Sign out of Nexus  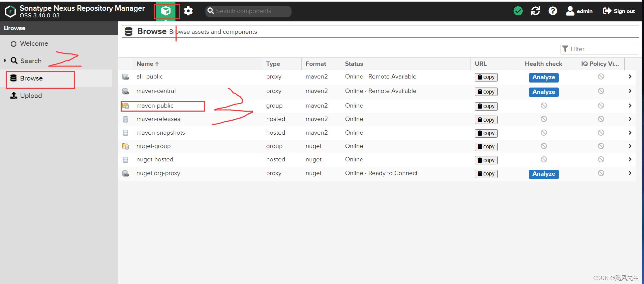point(619,11)
